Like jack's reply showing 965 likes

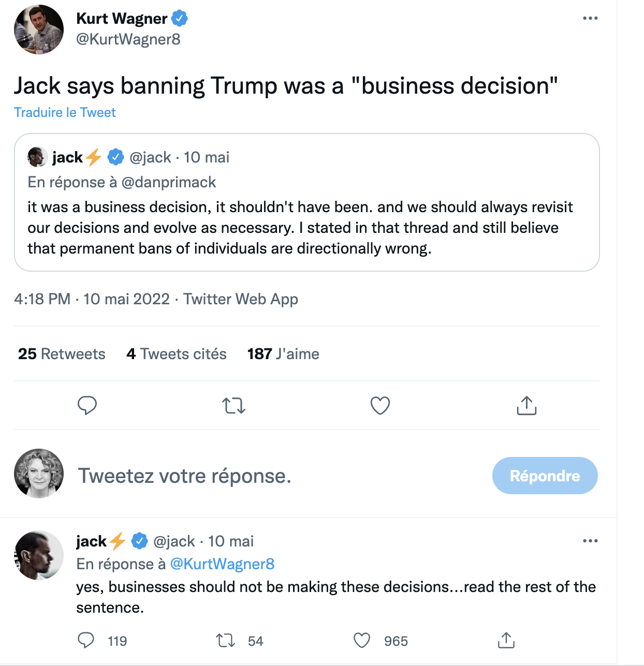[x=362, y=641]
